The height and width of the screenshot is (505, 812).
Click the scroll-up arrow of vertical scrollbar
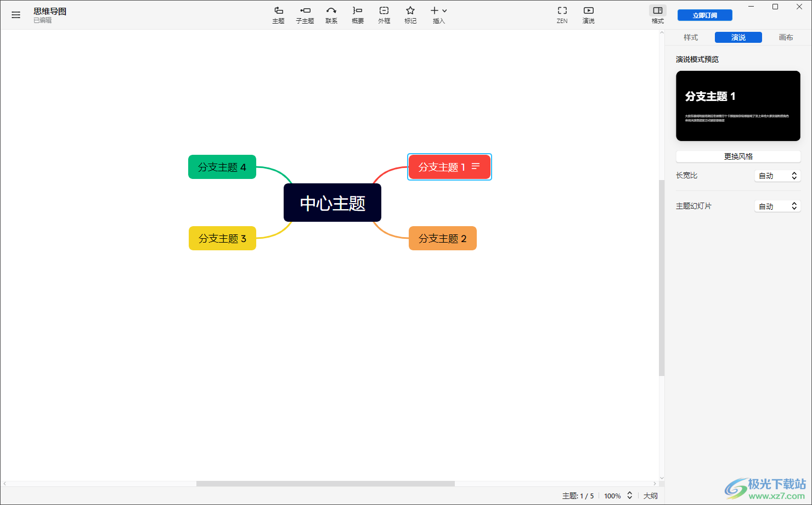pyautogui.click(x=662, y=33)
